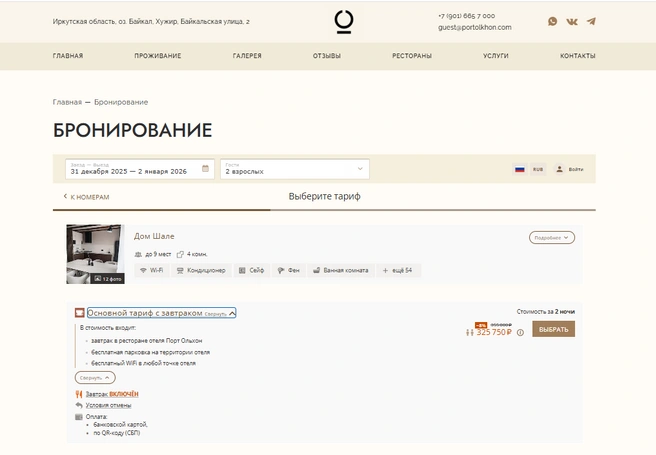Screen dimensions: 656x455
Task: Open the КОНТАКТЫ menu item
Action: pyautogui.click(x=578, y=56)
